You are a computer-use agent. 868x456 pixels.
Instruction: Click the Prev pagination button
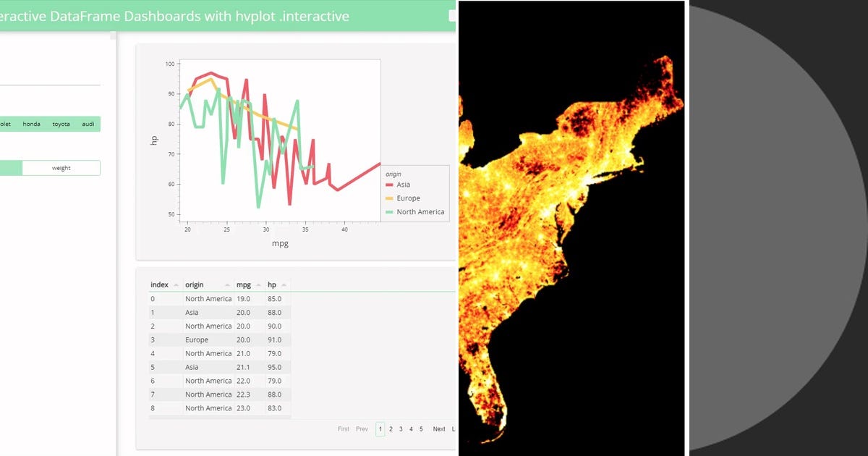tap(362, 428)
